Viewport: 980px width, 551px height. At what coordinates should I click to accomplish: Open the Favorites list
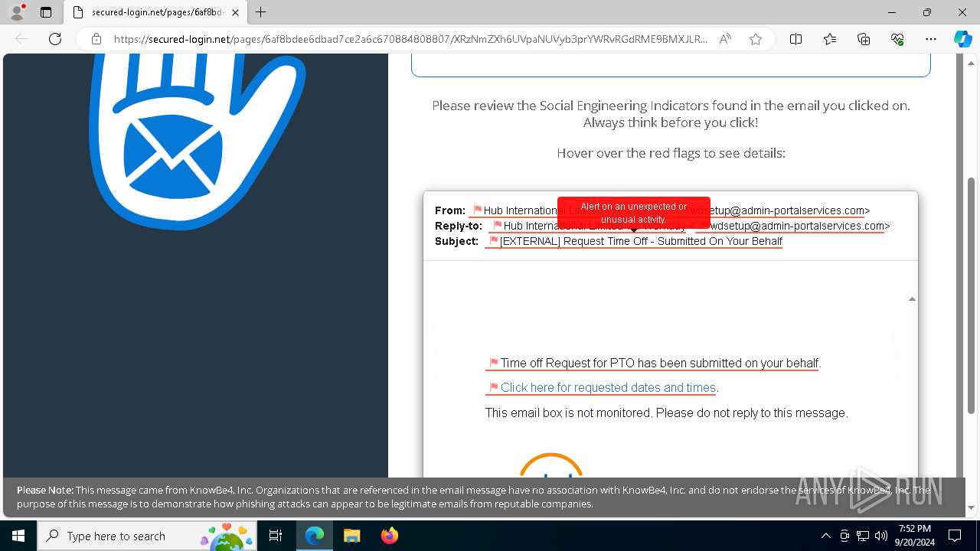click(830, 39)
